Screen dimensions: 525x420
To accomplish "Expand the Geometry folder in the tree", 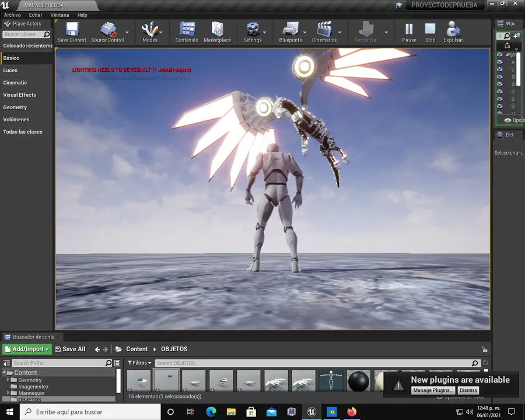I will point(8,380).
